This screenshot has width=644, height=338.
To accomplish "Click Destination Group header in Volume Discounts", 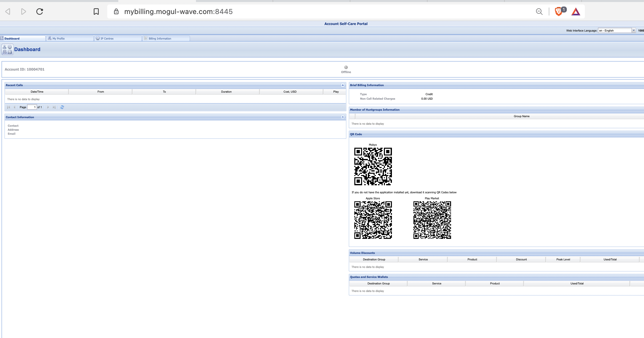I will coord(374,259).
